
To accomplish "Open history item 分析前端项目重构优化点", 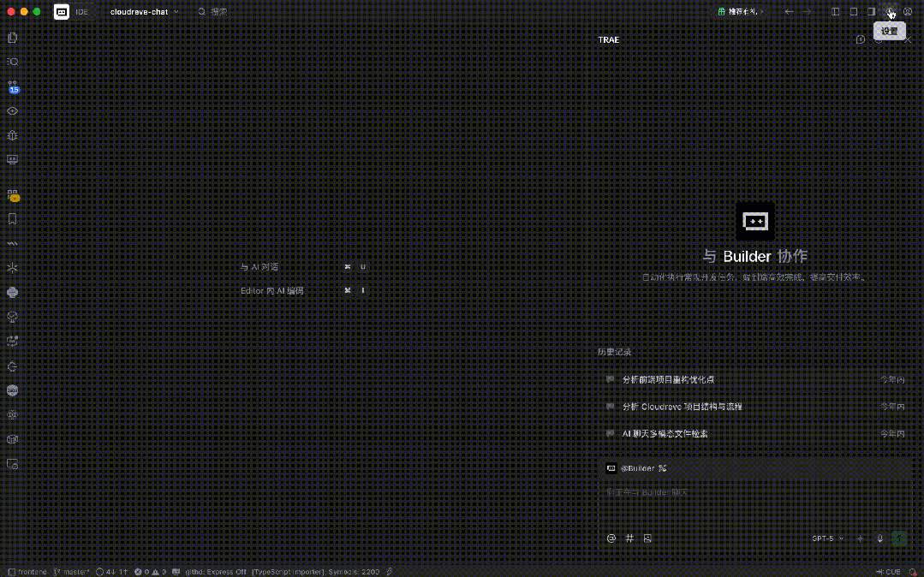I will click(668, 379).
